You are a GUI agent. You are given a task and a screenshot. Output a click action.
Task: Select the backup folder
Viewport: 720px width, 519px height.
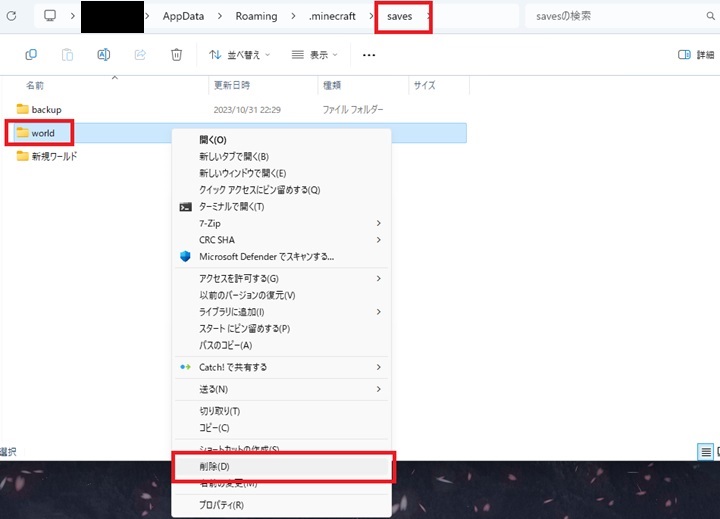coord(39,109)
